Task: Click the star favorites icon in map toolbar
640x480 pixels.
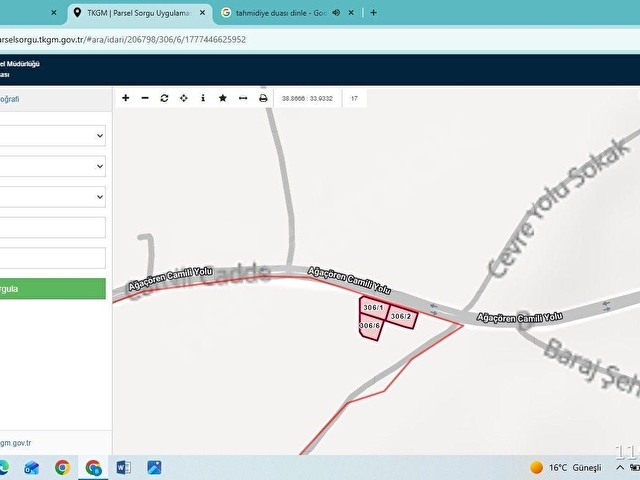Action: 222,98
